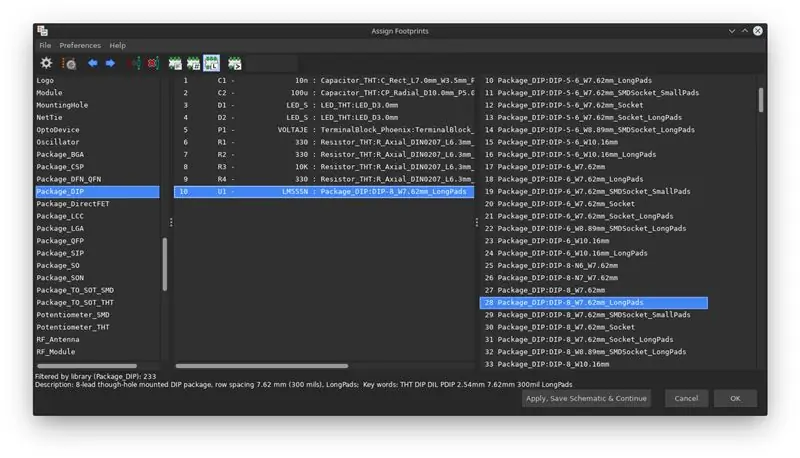This screenshot has width=800, height=458.
Task: Open footprint library table settings gear
Action: pyautogui.click(x=46, y=63)
